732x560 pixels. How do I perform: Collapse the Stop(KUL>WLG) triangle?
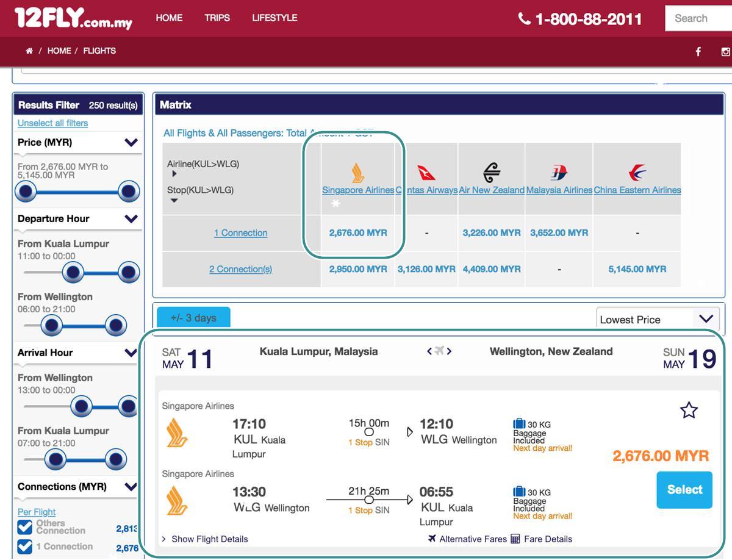point(174,201)
